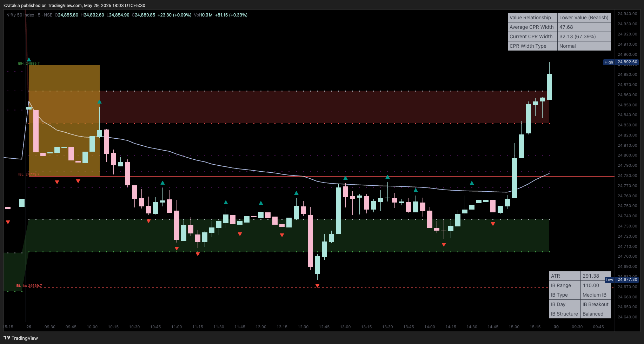Click the TradingView logo at bottom left
This screenshot has height=344, width=644.
click(21, 338)
